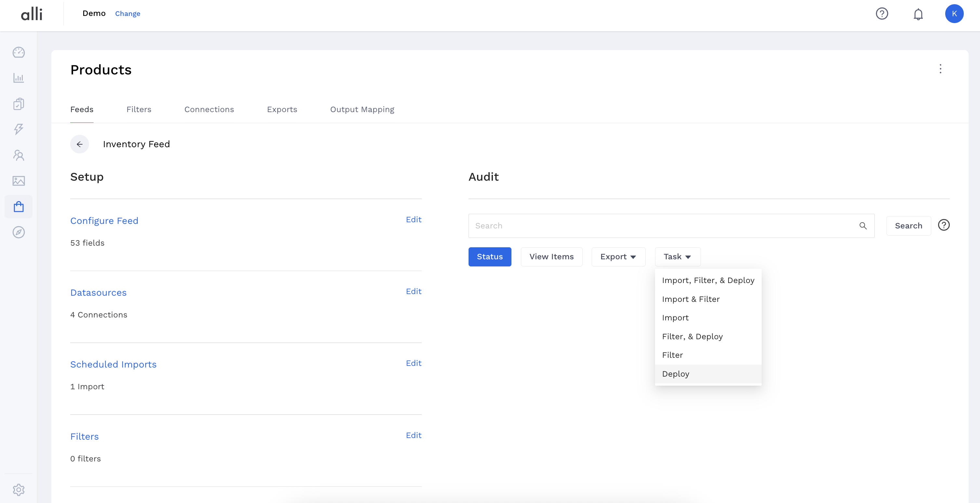
Task: Click the blue Status button
Action: click(x=490, y=257)
